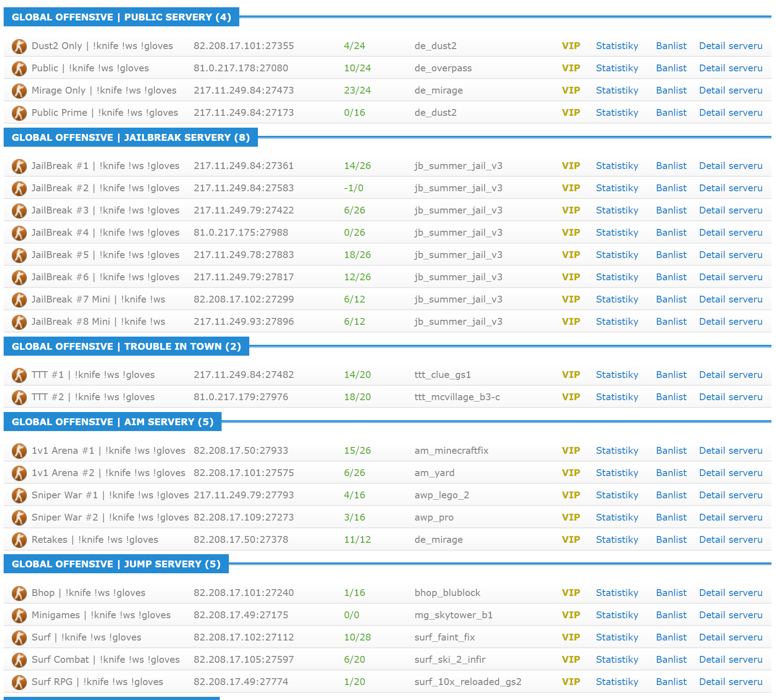Click the game icon beside Bhop server
The image size is (776, 700).
[x=19, y=593]
